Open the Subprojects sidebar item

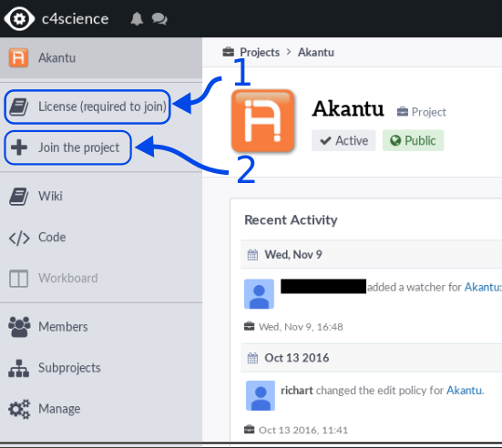(x=69, y=368)
